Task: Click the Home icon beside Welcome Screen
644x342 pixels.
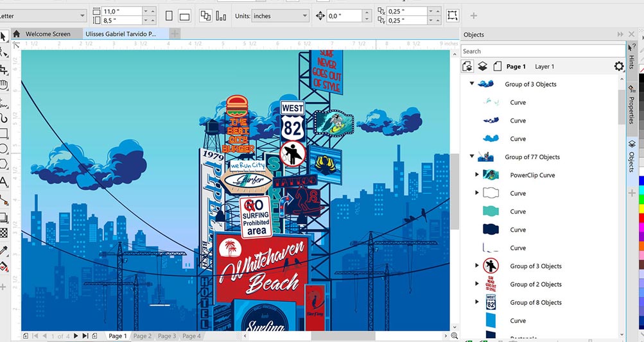Action: point(17,33)
